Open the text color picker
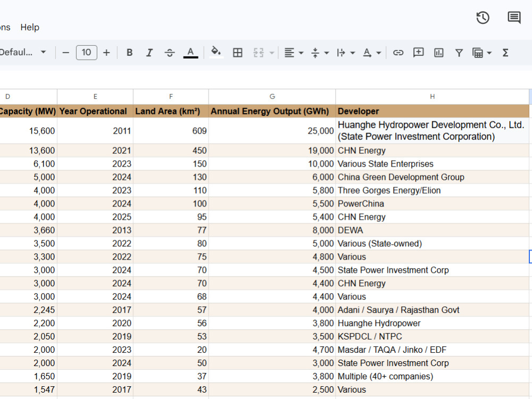The image size is (532, 399). point(190,53)
